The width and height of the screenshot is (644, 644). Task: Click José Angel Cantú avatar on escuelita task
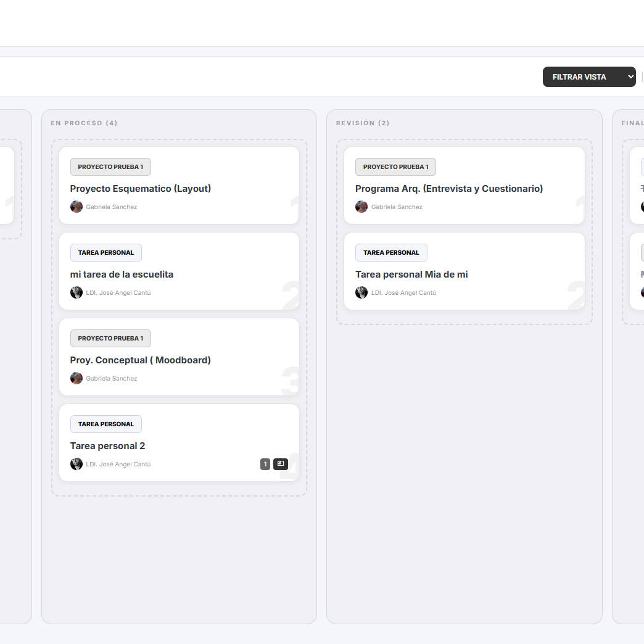point(76,292)
